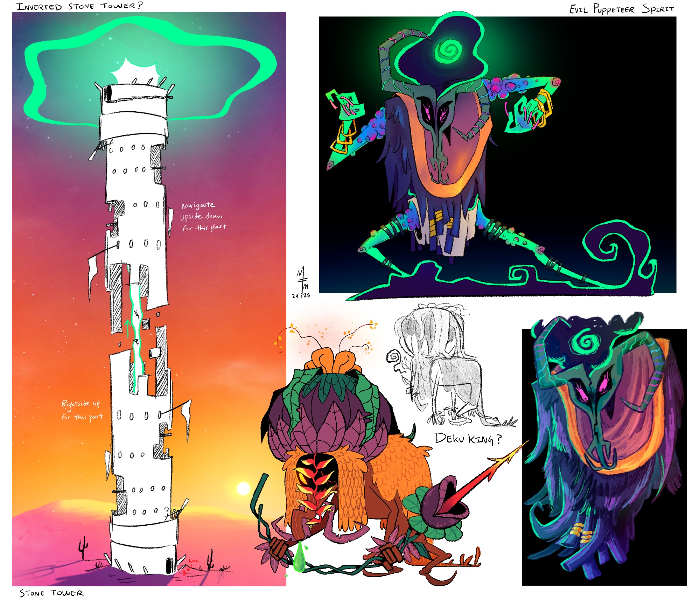Click the setting sun beside the tower

coord(243,488)
